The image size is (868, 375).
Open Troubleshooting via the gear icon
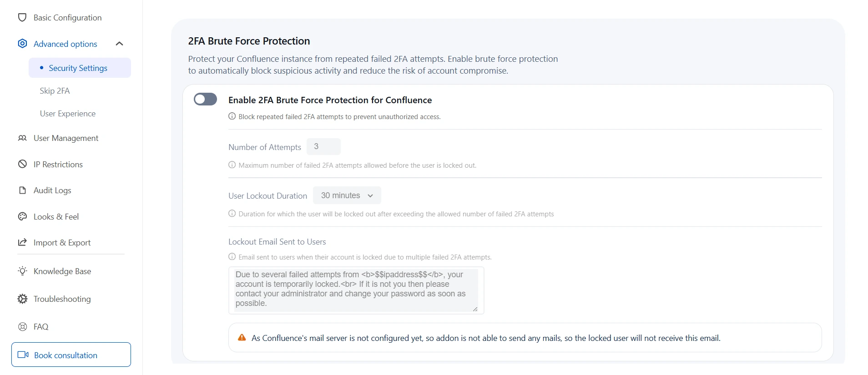coord(22,299)
